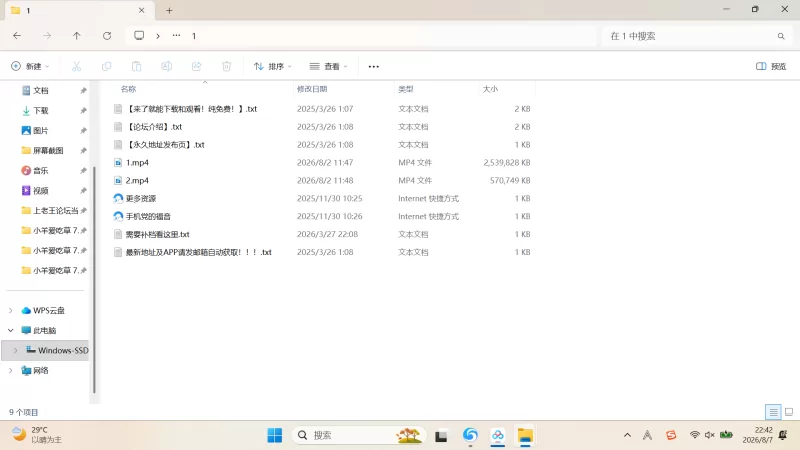Click the Cut scissors icon
800x450 pixels.
click(77, 66)
